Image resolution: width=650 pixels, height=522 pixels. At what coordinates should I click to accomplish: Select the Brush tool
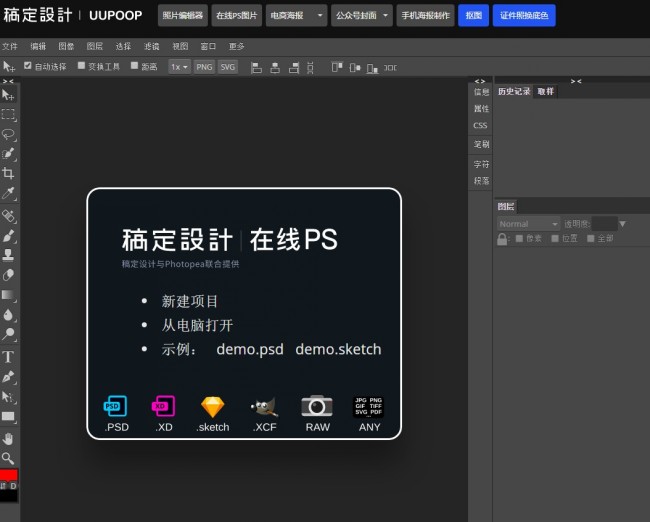click(8, 236)
